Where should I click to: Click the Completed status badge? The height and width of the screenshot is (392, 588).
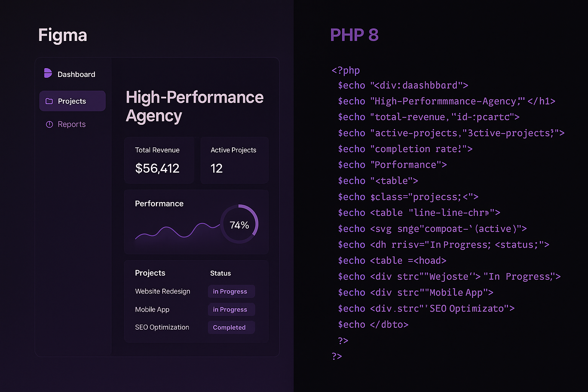click(231, 327)
